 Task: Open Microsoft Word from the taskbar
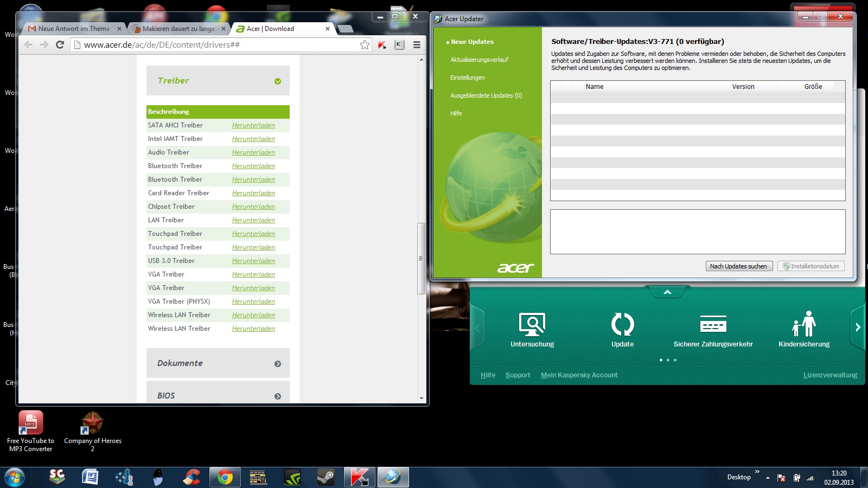[x=90, y=478]
